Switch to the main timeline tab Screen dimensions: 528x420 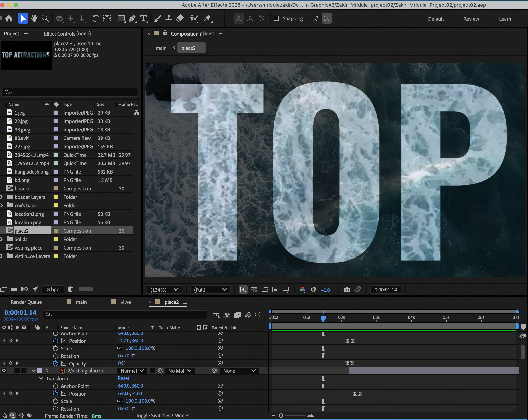coord(81,302)
